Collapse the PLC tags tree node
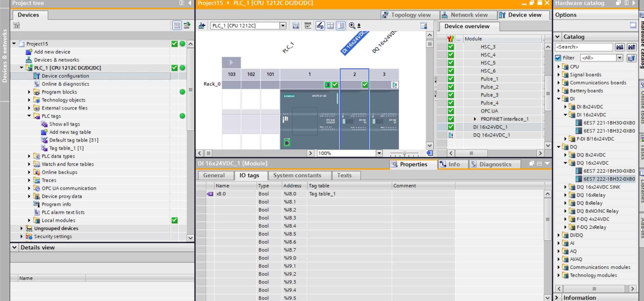Viewport: 644px width, 301px height. coord(29,116)
